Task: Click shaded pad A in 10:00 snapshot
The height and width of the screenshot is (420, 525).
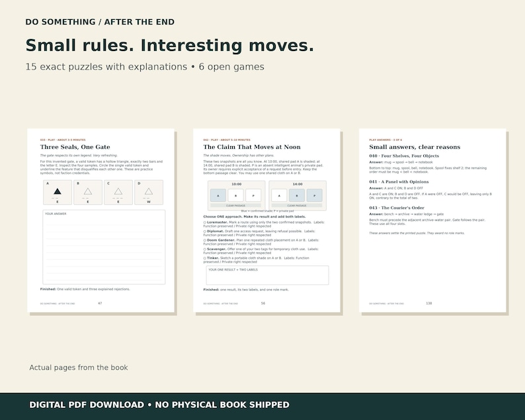Action: pos(218,196)
